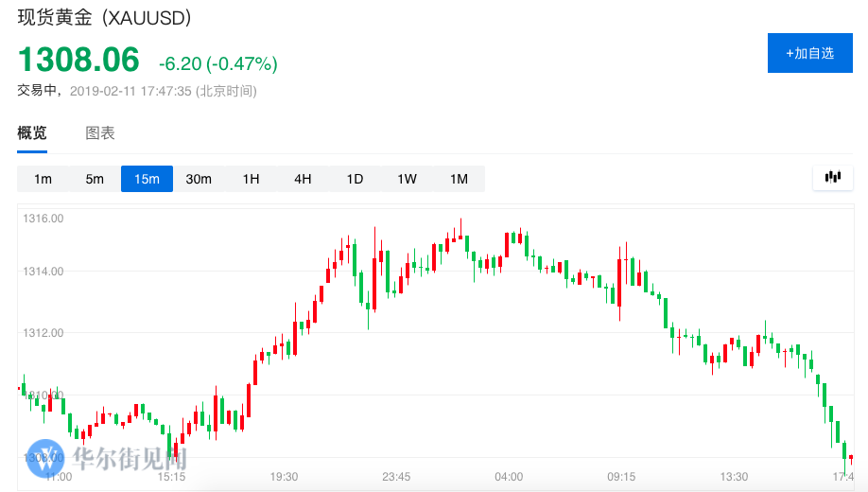
Task: Click the 15:15 time axis label
Action: coord(171,477)
